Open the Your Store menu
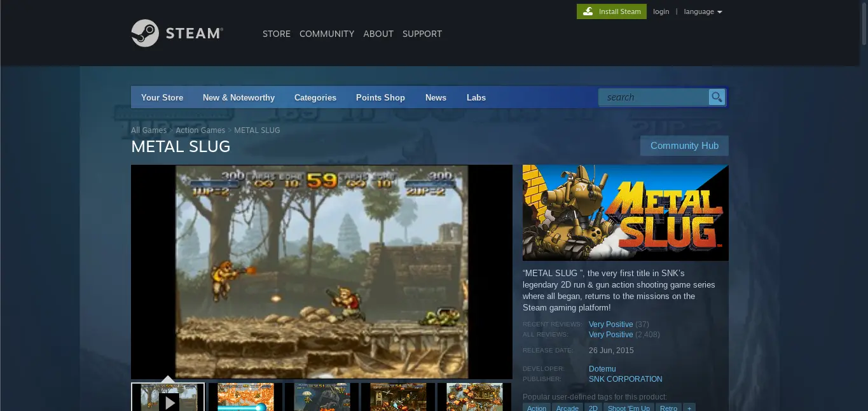868x411 pixels. tap(162, 97)
